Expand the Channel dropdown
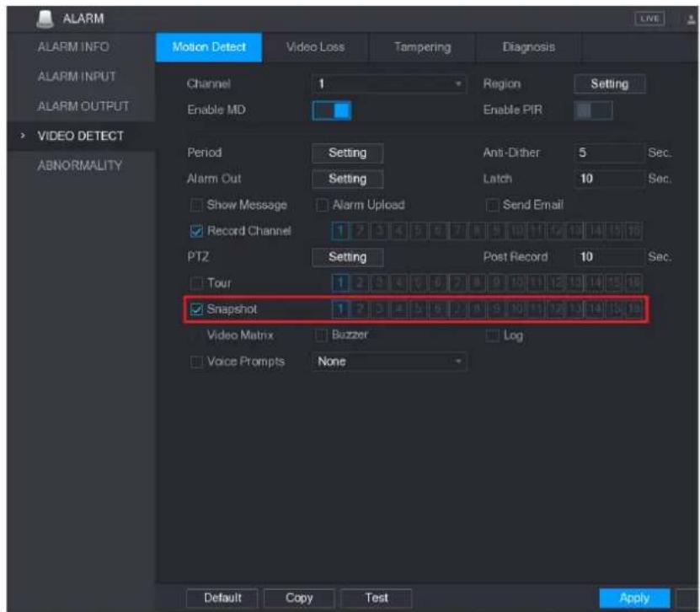Image resolution: width=700 pixels, height=612 pixels. pos(389,84)
